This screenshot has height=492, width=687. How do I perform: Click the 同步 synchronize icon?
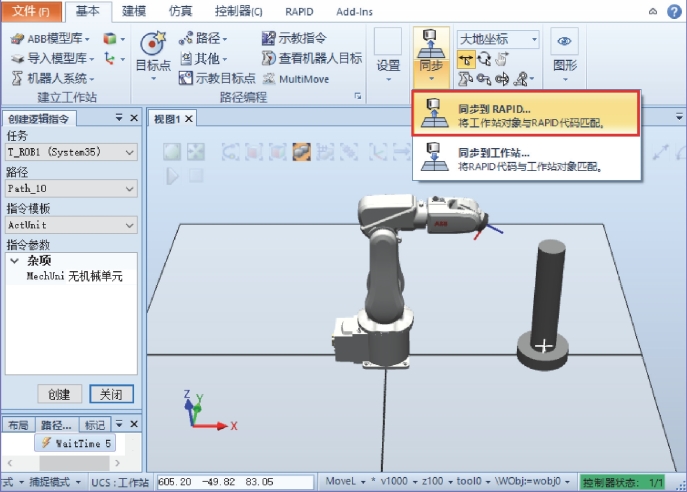tap(431, 44)
